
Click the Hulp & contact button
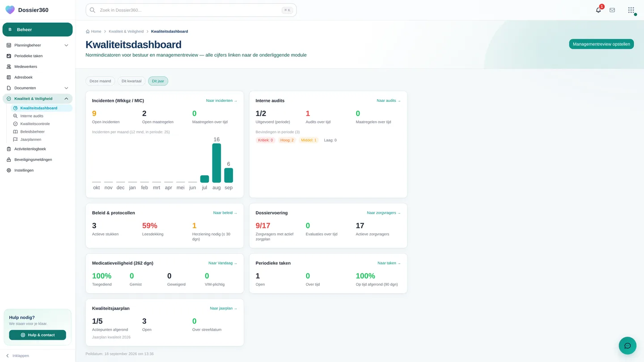38,335
